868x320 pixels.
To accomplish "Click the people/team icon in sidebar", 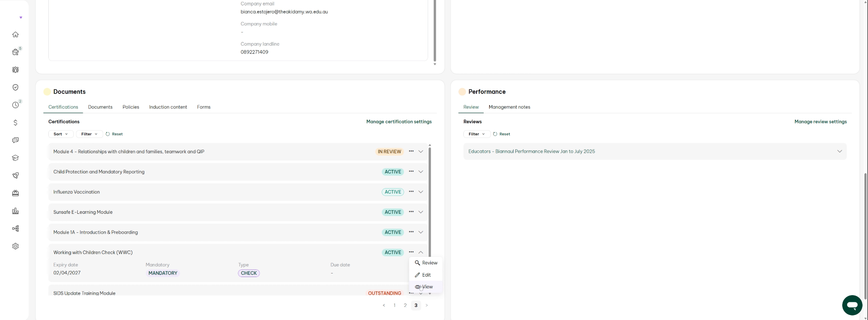I will 15,70.
